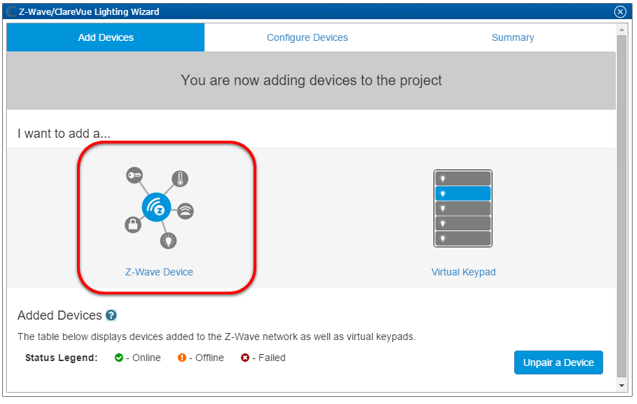637x404 pixels.
Task: Click the 'The table below displays devices' text
Action: (x=216, y=337)
